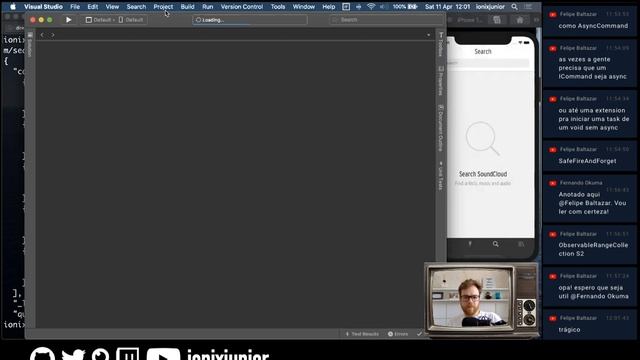The width and height of the screenshot is (640, 360).
Task: Open the Properties side pad
Action: tap(440, 81)
